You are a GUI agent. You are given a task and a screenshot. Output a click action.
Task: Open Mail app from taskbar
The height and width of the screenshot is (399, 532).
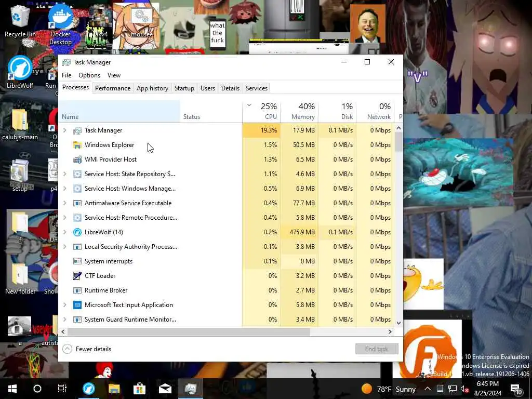click(x=165, y=389)
